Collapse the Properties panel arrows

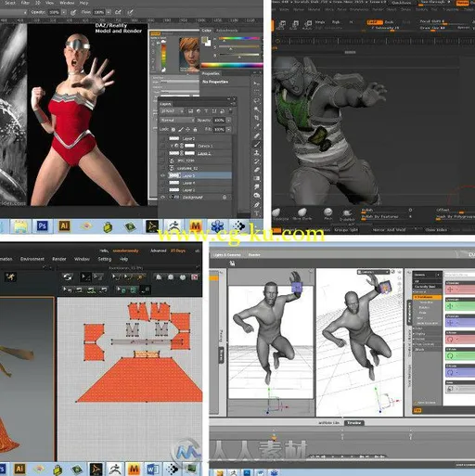pyautogui.click(x=254, y=73)
